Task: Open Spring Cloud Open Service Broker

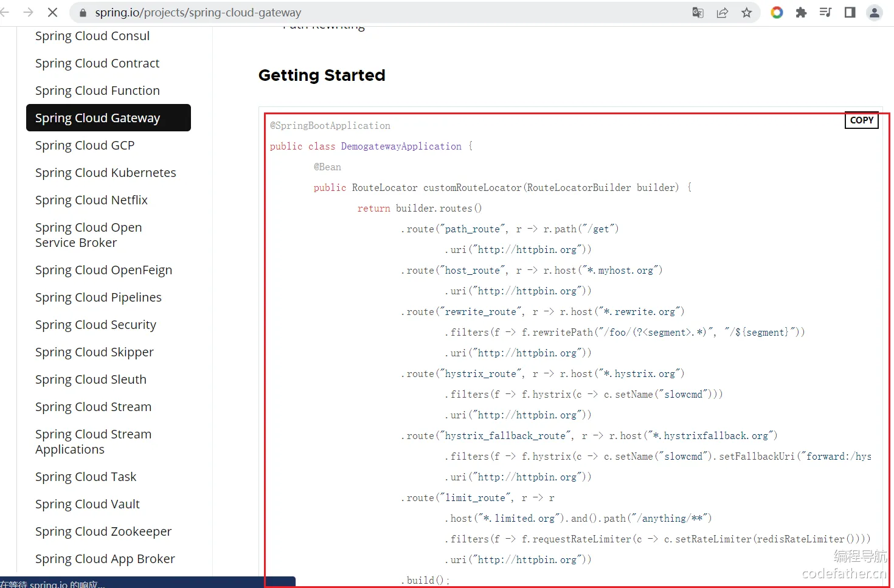Action: [89, 235]
